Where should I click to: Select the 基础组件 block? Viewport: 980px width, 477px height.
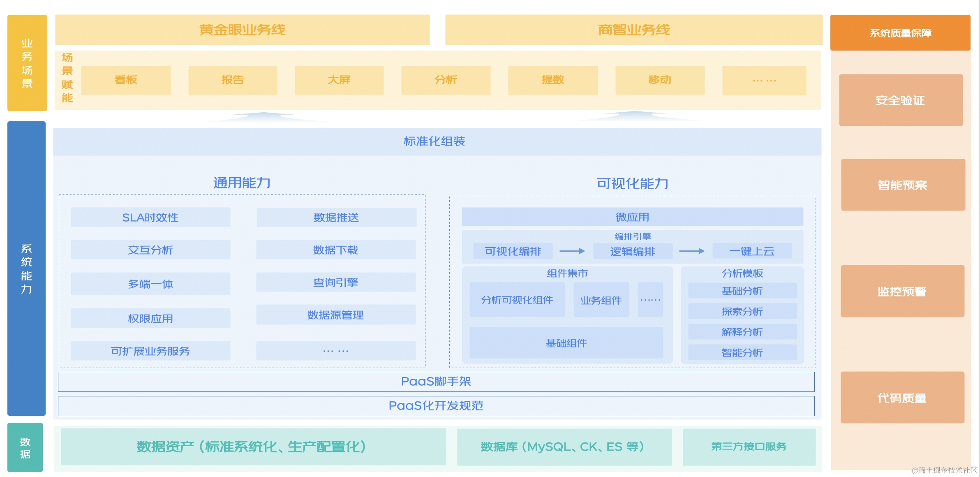[566, 343]
